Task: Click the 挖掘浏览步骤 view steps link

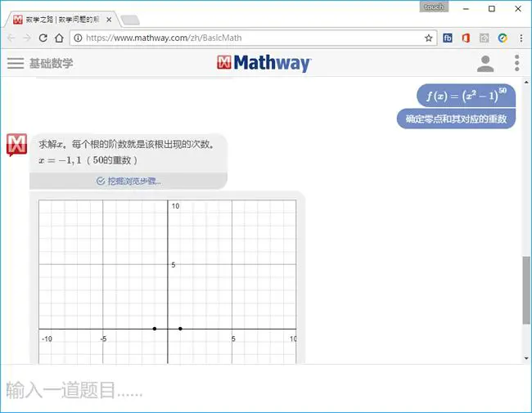Action: point(128,181)
